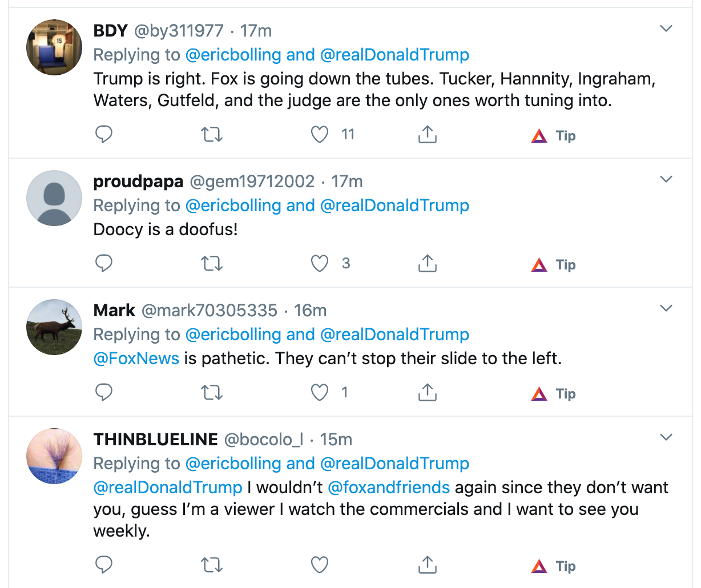
Task: Retweet BDY's tweet about Fox
Action: coord(212,135)
